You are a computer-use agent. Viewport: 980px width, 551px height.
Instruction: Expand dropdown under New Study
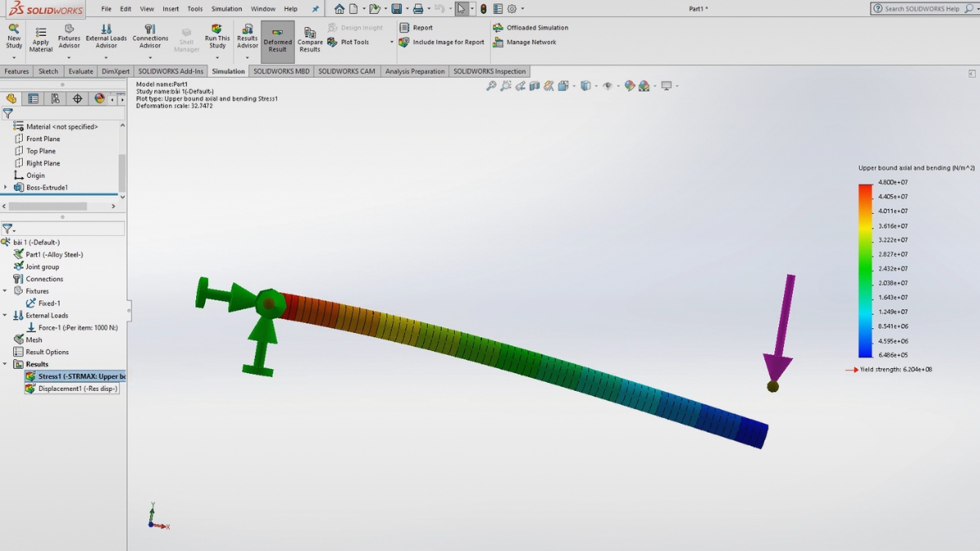(x=14, y=58)
